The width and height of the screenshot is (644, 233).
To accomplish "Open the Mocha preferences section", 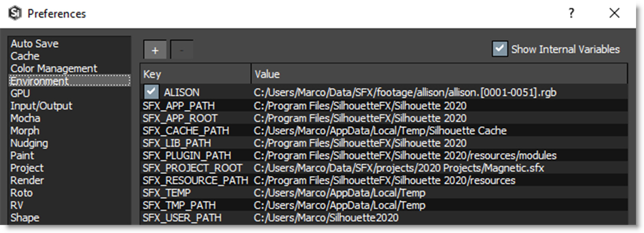I will (x=25, y=118).
